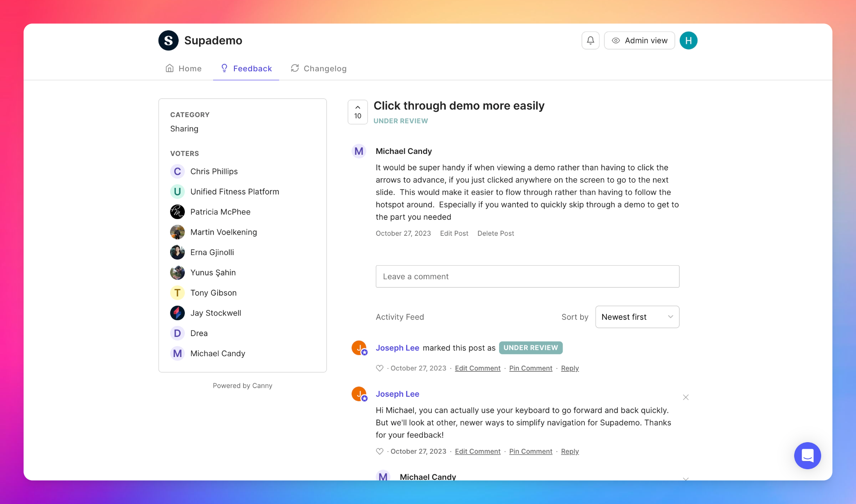This screenshot has height=504, width=856.
Task: Open the H user avatar menu
Action: pos(688,41)
